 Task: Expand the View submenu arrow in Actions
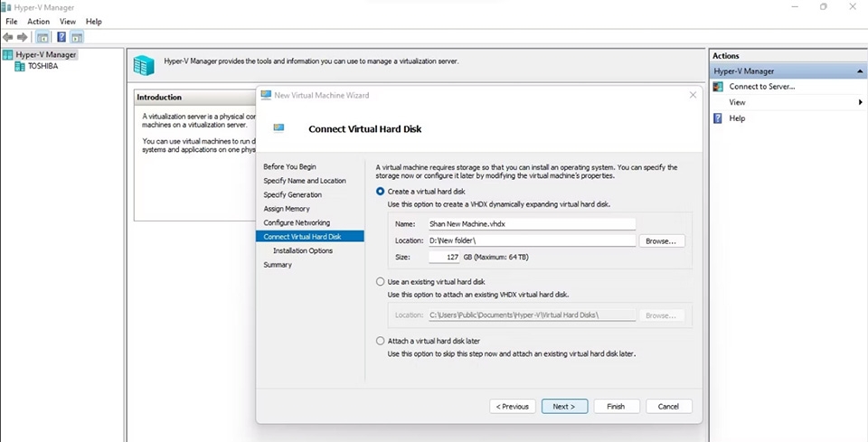(x=860, y=102)
